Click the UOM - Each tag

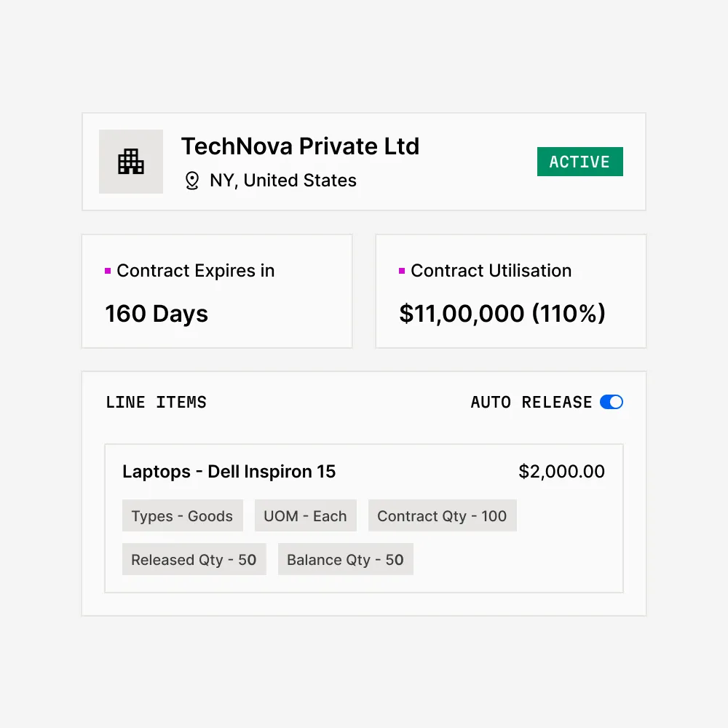[305, 516]
